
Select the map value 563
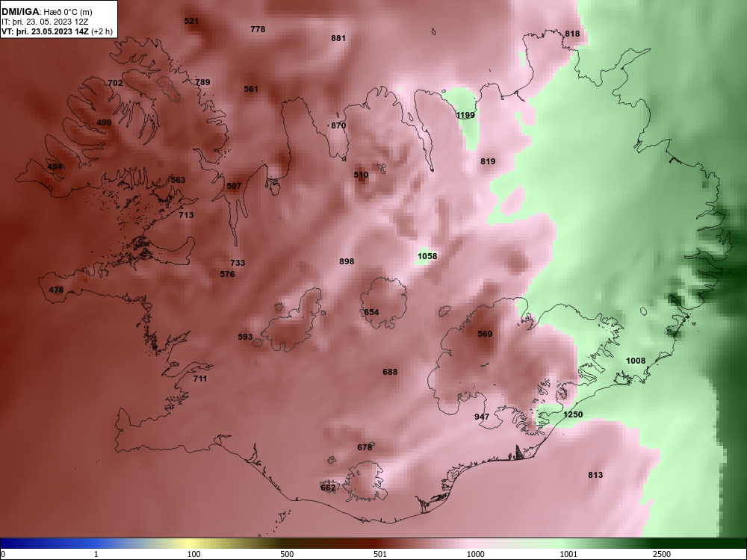(x=178, y=180)
